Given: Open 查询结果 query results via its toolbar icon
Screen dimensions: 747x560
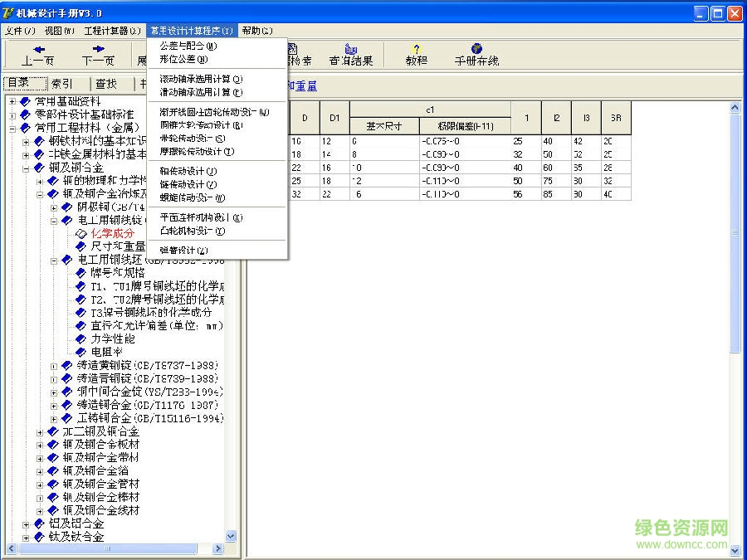Looking at the screenshot, I should tap(349, 50).
